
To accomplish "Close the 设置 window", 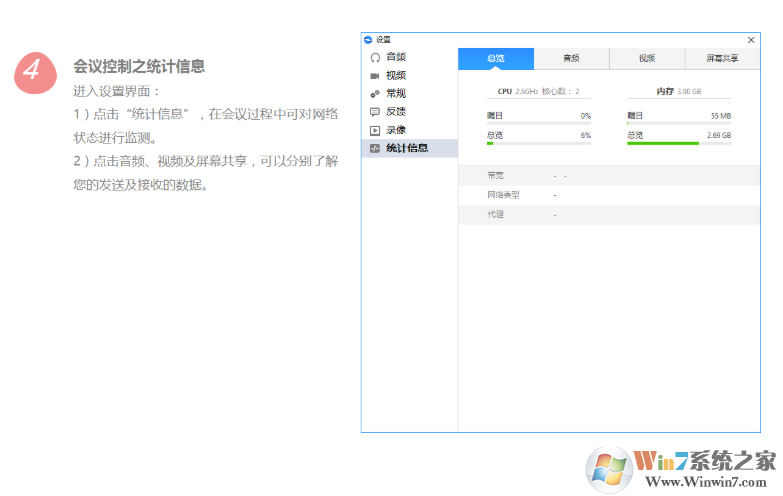I will click(751, 40).
